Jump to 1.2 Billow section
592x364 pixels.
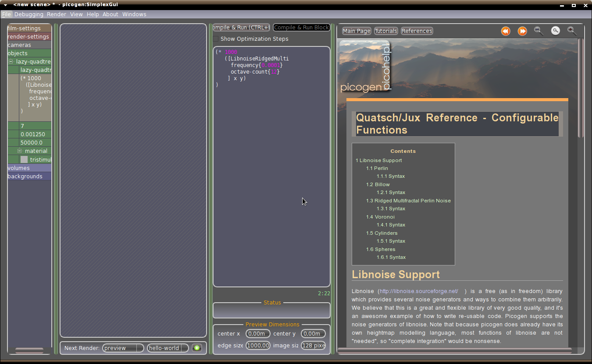(378, 184)
